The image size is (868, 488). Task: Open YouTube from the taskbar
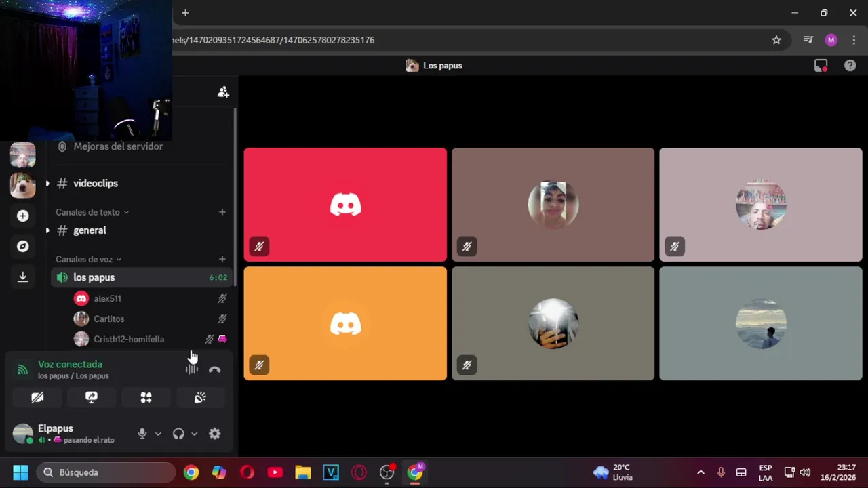tap(275, 472)
